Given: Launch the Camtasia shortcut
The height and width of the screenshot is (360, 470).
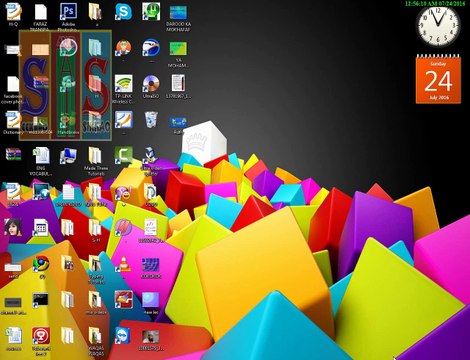Looking at the screenshot, I should [123, 155].
